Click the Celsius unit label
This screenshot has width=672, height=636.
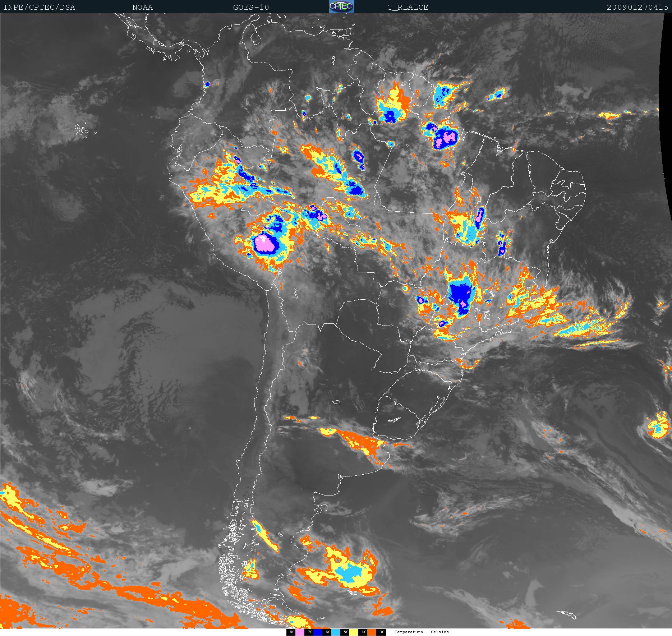[x=440, y=632]
